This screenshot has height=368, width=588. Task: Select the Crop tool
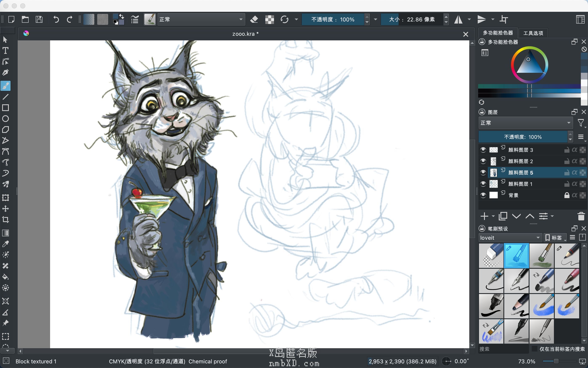(x=5, y=220)
